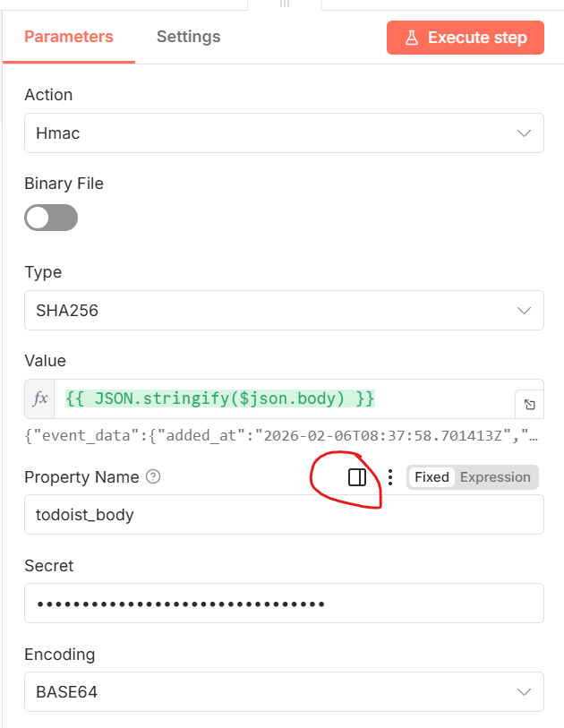Open the Action dropdown showing Hmac
The height and width of the screenshot is (728, 564).
[x=284, y=133]
